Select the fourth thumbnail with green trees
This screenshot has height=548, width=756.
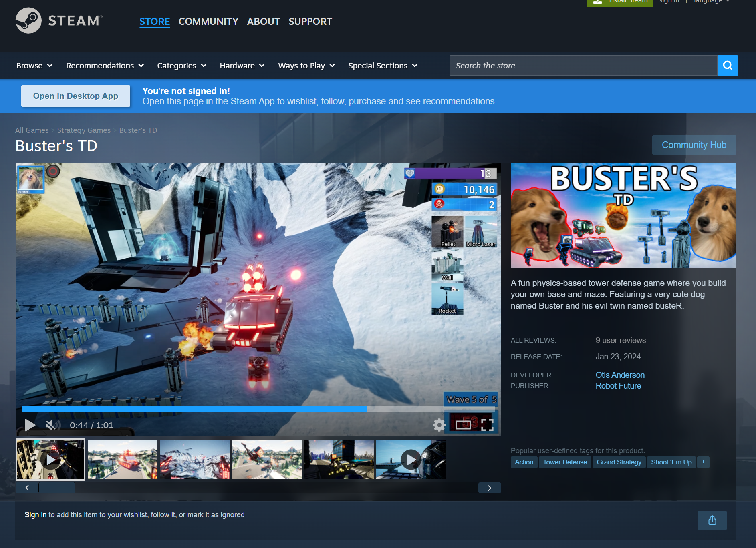pos(267,459)
